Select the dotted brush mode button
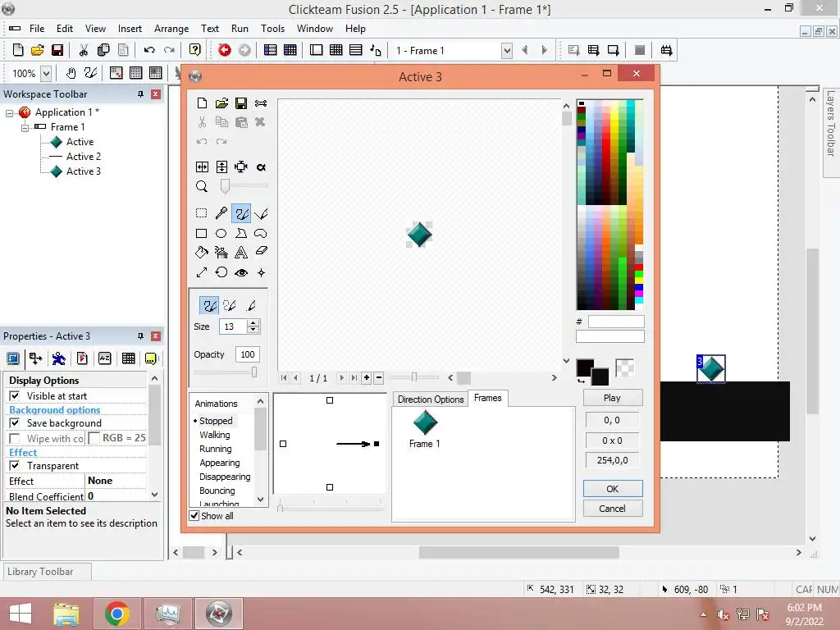This screenshot has width=840, height=630. (x=230, y=305)
